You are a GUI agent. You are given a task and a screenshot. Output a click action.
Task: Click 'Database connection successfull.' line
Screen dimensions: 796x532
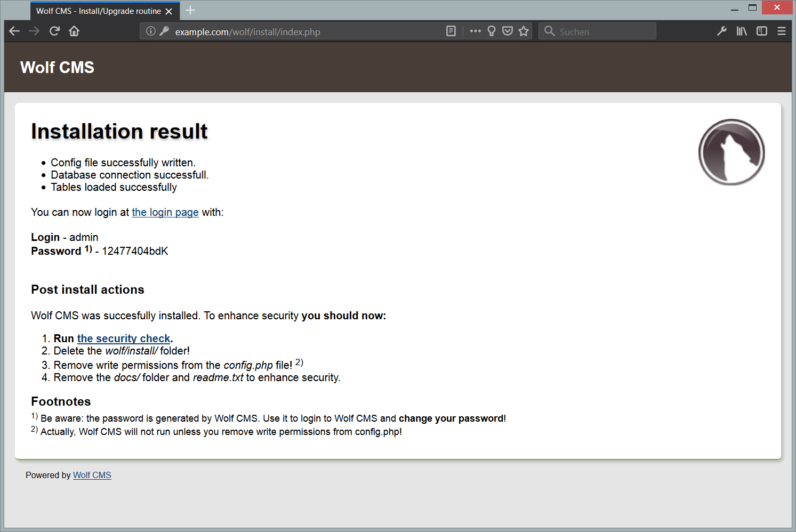[130, 175]
